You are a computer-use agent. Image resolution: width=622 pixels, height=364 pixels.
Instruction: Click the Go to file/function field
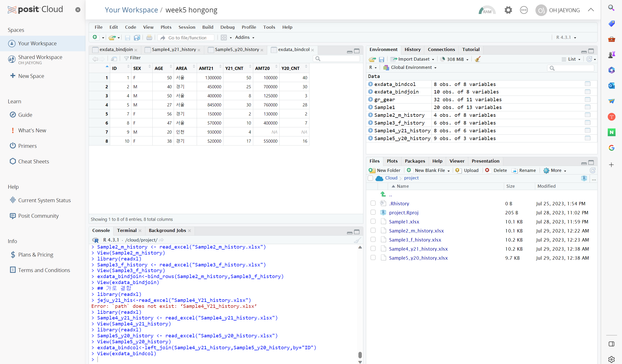tap(187, 38)
